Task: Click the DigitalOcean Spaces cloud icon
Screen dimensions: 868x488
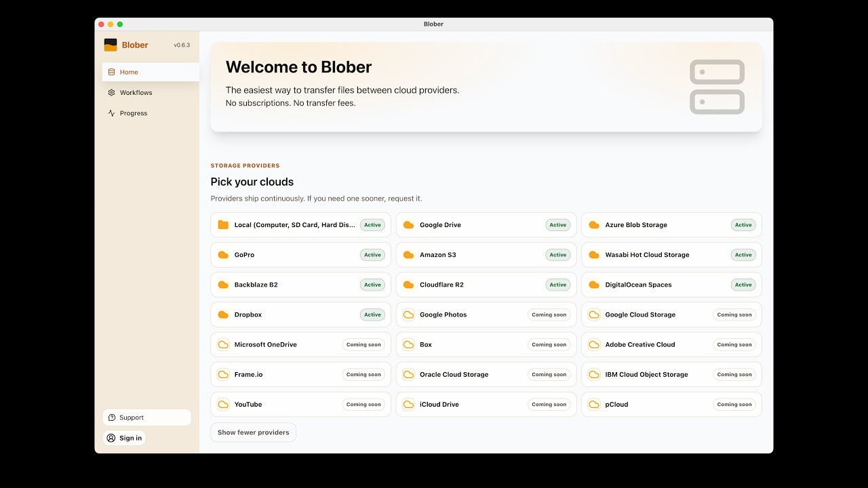Action: [x=594, y=285]
